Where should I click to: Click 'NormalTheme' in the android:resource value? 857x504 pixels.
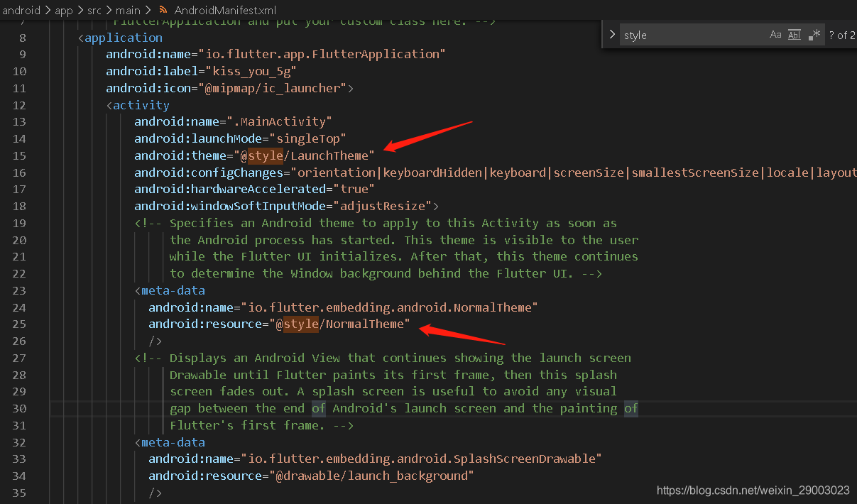(365, 324)
